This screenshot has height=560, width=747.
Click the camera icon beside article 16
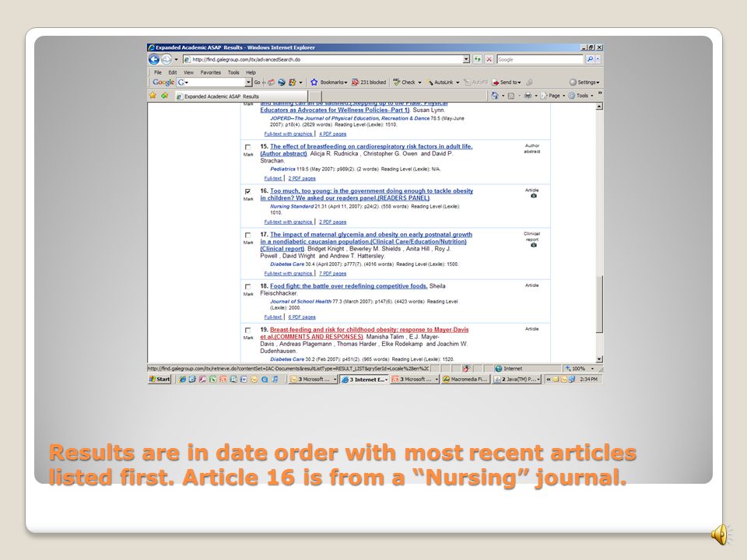(x=534, y=196)
